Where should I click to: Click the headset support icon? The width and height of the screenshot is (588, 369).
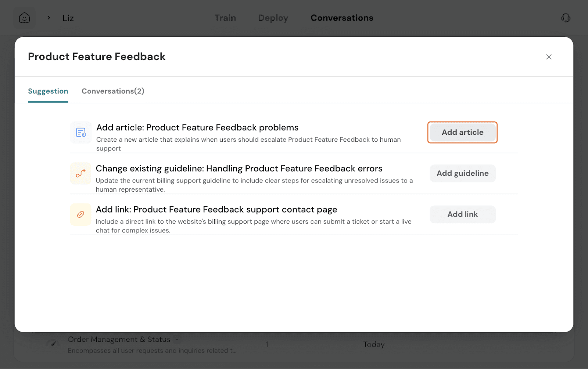[x=566, y=18]
